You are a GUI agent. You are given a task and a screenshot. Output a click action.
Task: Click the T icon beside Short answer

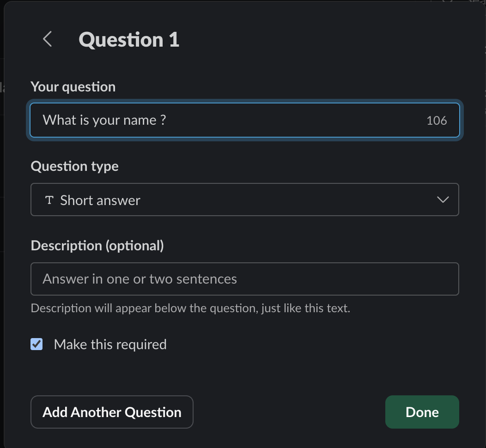point(49,200)
